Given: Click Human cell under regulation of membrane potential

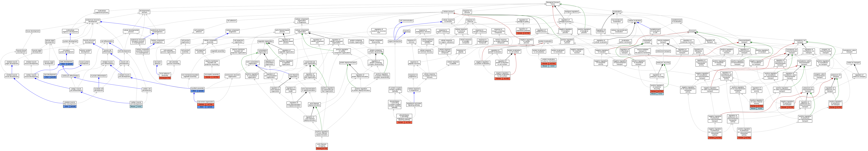Looking at the screenshot, I should tap(520, 33).
